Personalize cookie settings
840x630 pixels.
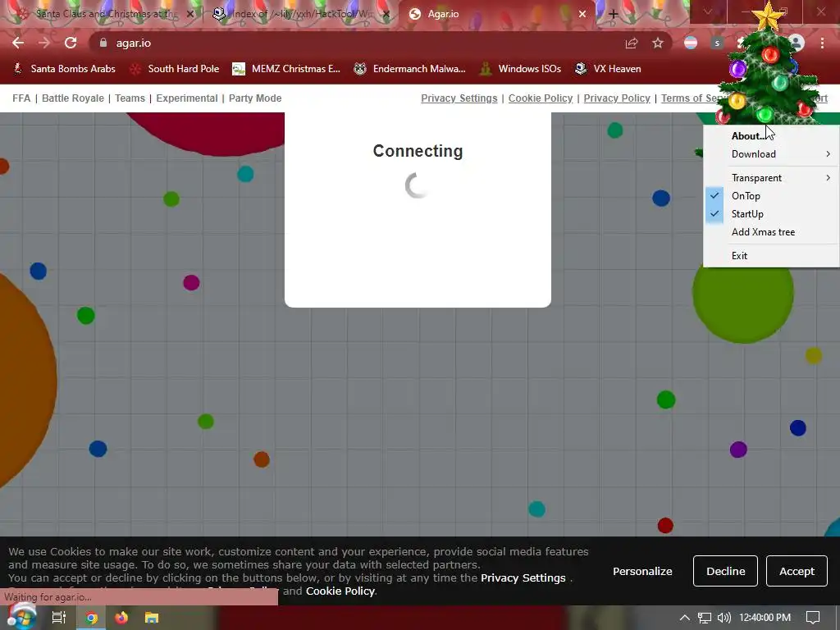coord(642,571)
